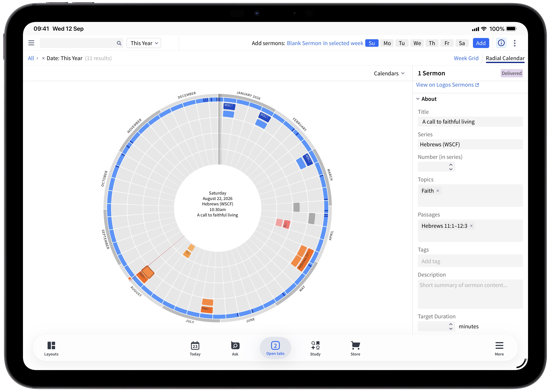Remove the Faith topic tag

(438, 191)
